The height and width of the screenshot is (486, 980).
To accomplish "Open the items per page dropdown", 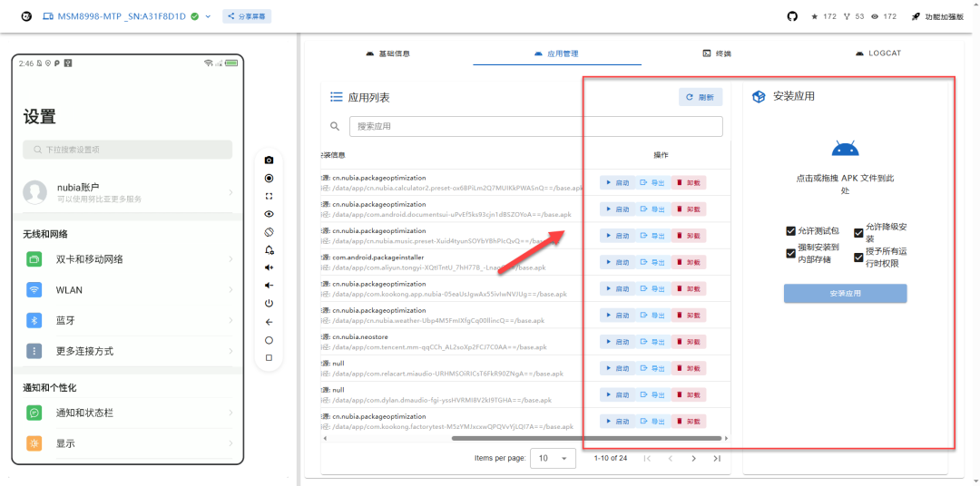I will [553, 459].
